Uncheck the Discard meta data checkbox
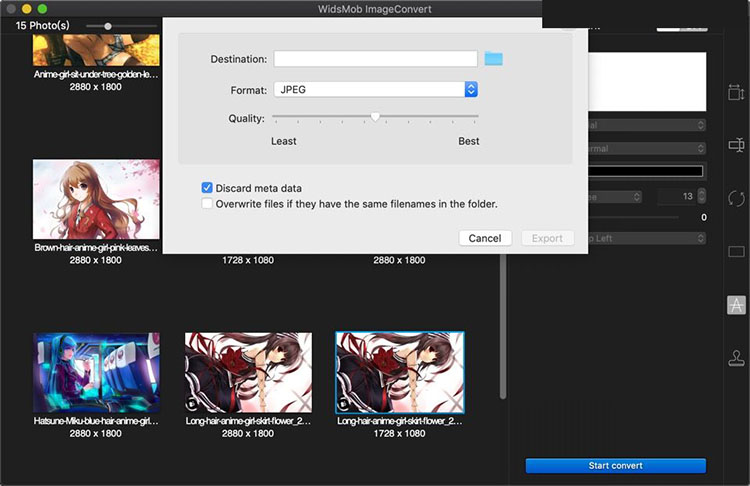750x486 pixels. pos(207,188)
